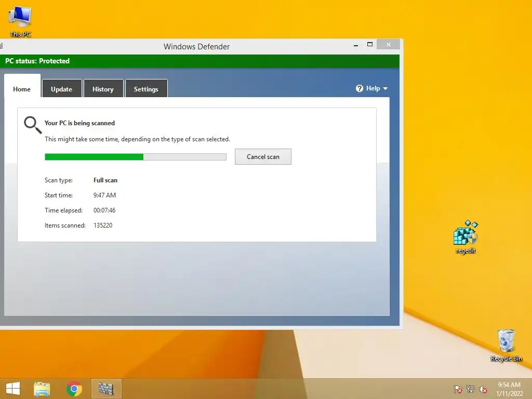
Task: Click the 1/11/2022 date in the tray
Action: tap(510, 394)
